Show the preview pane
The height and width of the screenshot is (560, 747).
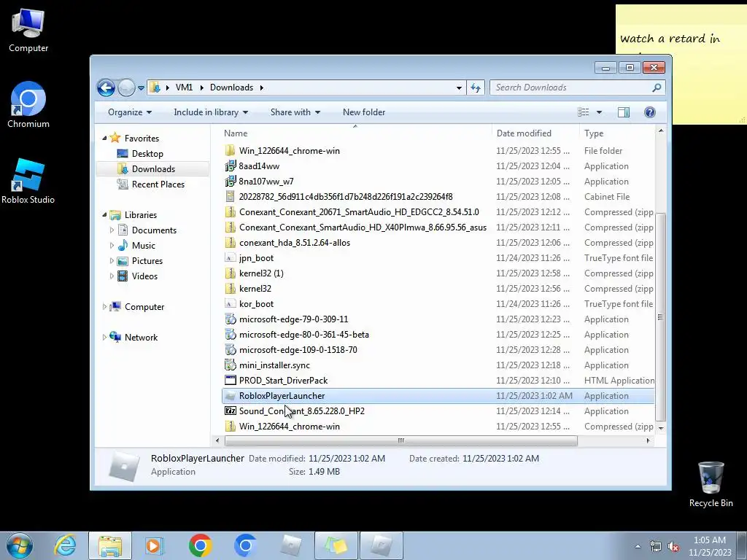(x=623, y=112)
